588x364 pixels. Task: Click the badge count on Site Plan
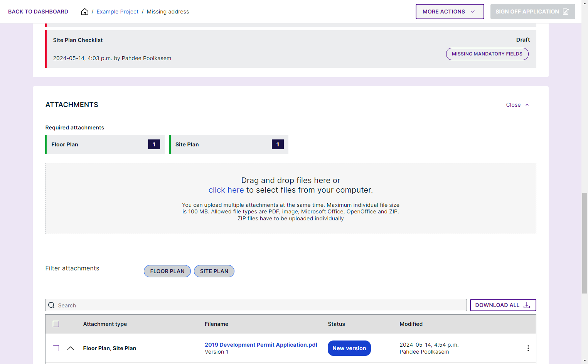click(278, 144)
